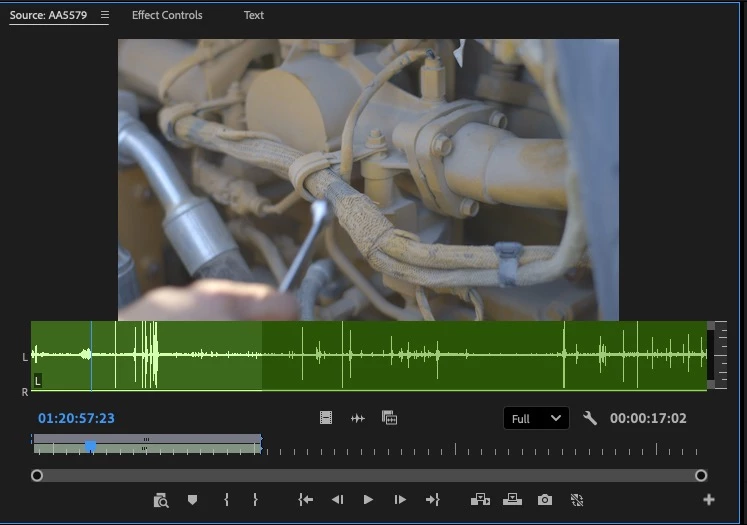Click the blue playhead on time ruler
Screen dimensions: 747x525
91,446
